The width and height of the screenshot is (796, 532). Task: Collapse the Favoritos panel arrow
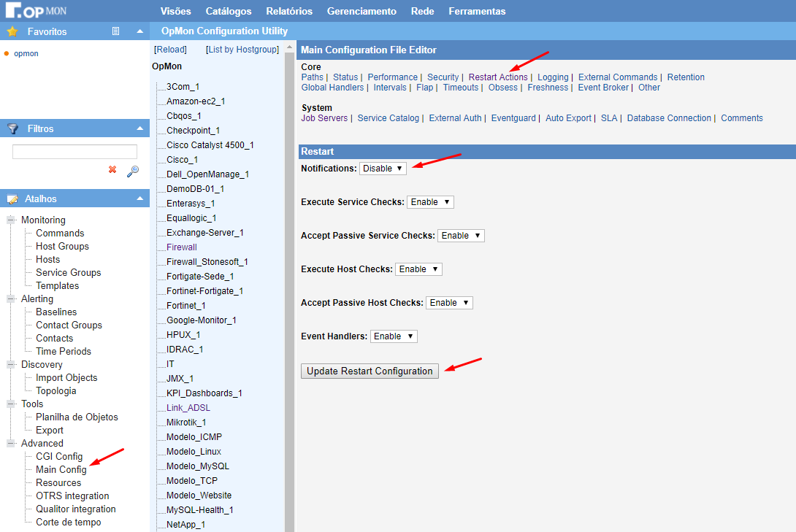(x=139, y=31)
